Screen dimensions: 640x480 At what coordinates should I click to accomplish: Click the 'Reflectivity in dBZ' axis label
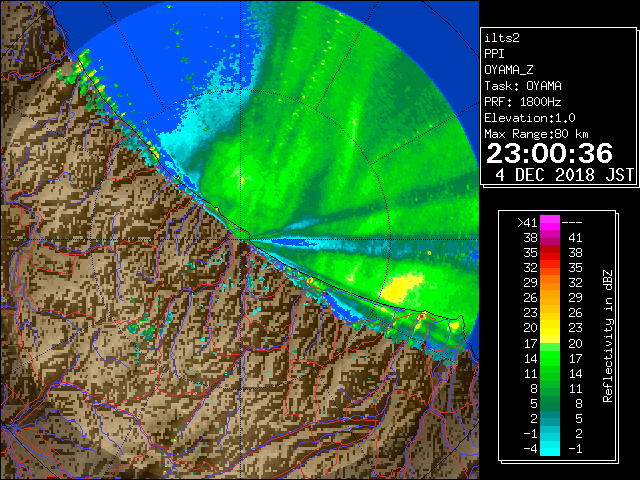pos(607,336)
